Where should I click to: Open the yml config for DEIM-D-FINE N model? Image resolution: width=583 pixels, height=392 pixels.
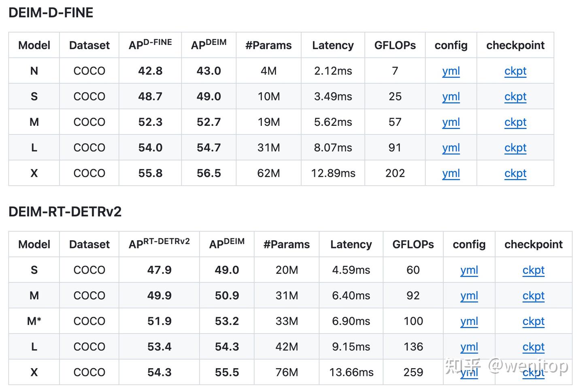[451, 71]
